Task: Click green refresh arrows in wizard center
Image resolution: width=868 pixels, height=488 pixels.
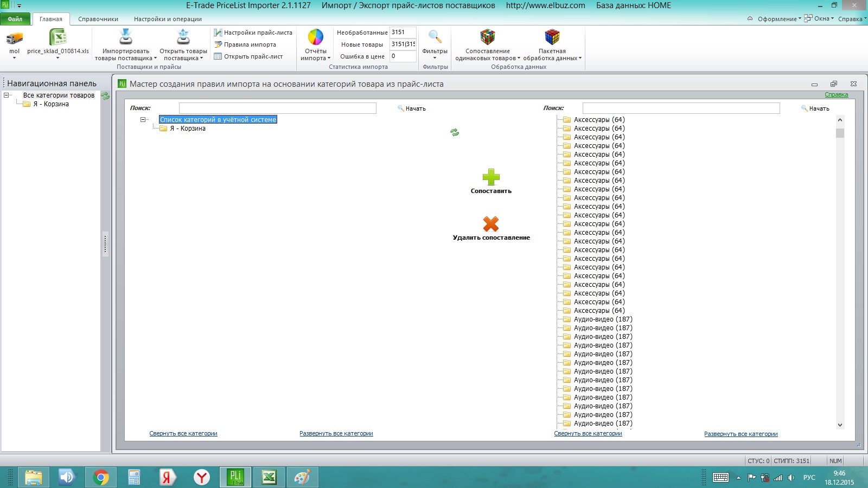Action: pos(455,132)
